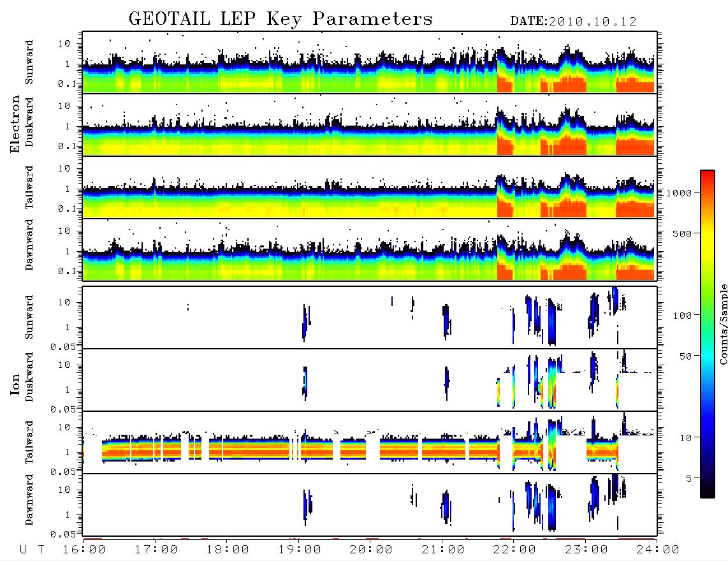The image size is (728, 561).
Task: Click the Ion Tailward panel label
Action: point(29,442)
